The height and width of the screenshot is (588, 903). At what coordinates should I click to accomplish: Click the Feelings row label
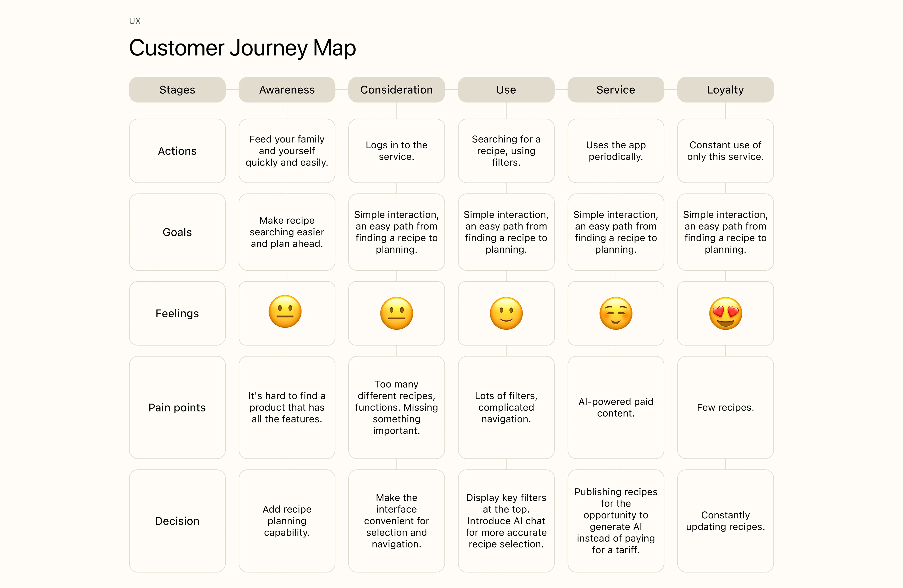(x=177, y=313)
